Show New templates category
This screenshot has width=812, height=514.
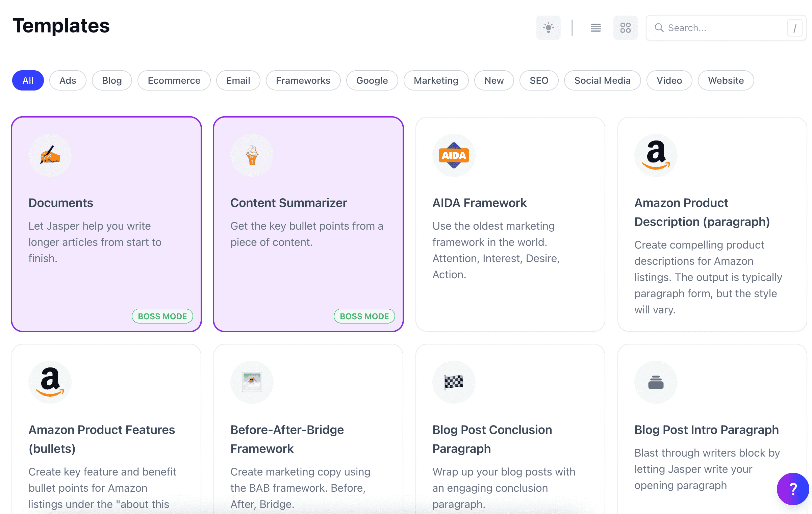point(494,80)
